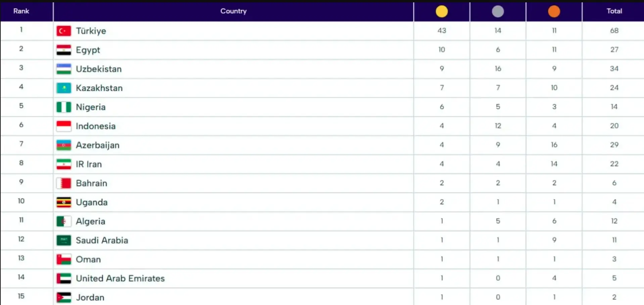Click the Nigeria flag icon
This screenshot has width=644, height=305.
(x=63, y=107)
